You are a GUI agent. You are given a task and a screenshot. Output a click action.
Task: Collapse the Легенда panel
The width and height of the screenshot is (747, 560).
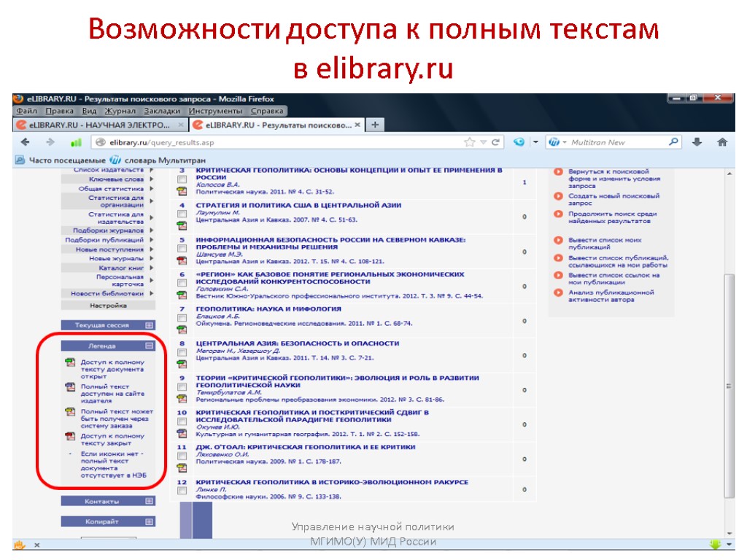point(149,346)
